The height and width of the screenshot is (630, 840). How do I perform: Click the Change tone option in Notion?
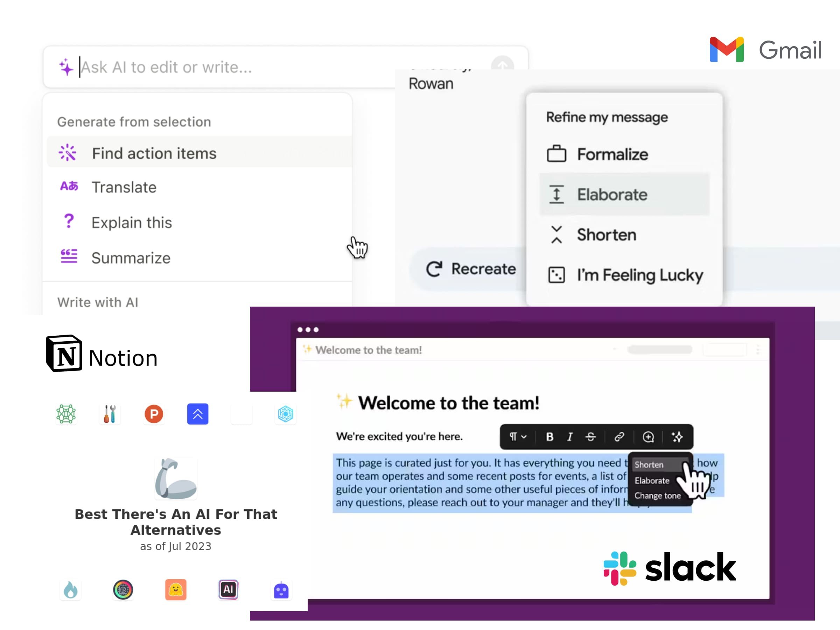point(657,495)
